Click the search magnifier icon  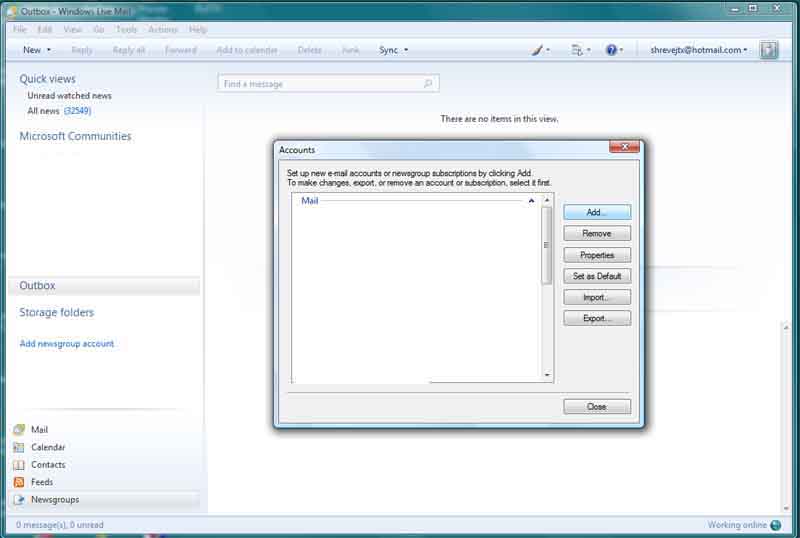[428, 83]
